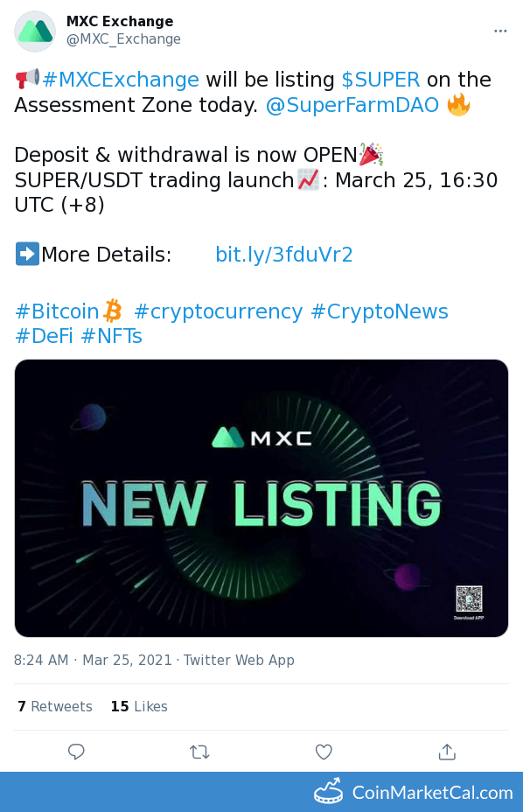Viewport: 523px width, 812px height.
Task: Click the MXC Exchange profile avatar
Action: coord(35,31)
